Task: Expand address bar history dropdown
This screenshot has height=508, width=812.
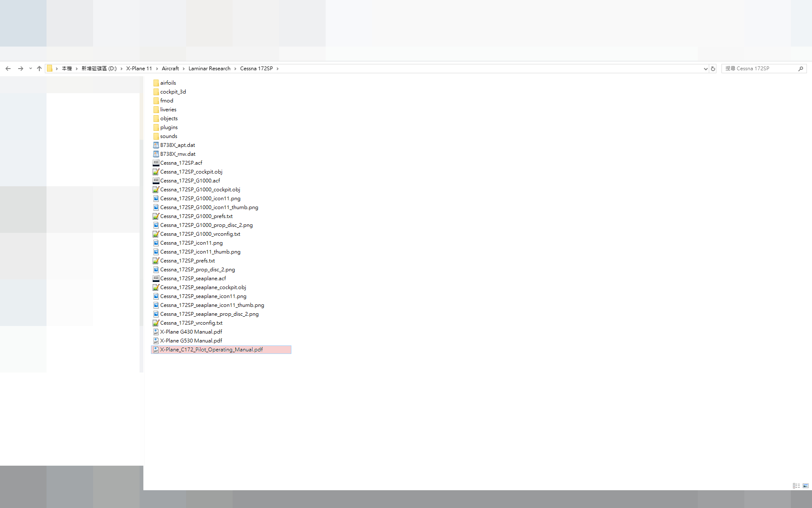Action: pyautogui.click(x=705, y=69)
